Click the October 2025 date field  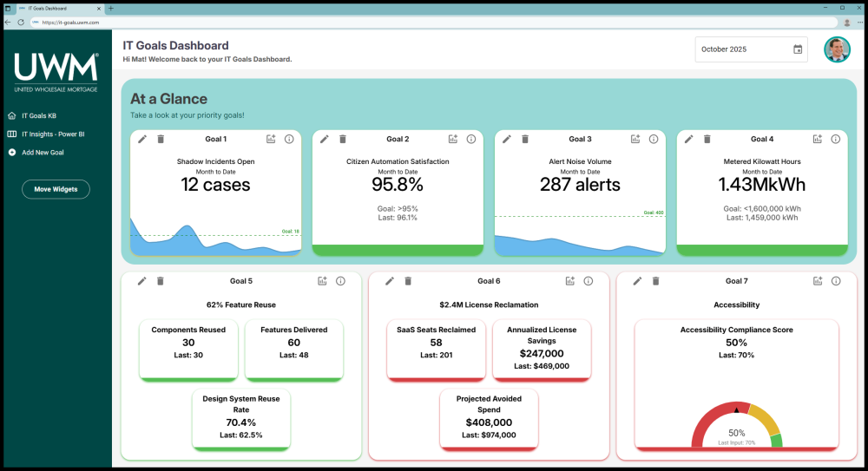pos(751,49)
